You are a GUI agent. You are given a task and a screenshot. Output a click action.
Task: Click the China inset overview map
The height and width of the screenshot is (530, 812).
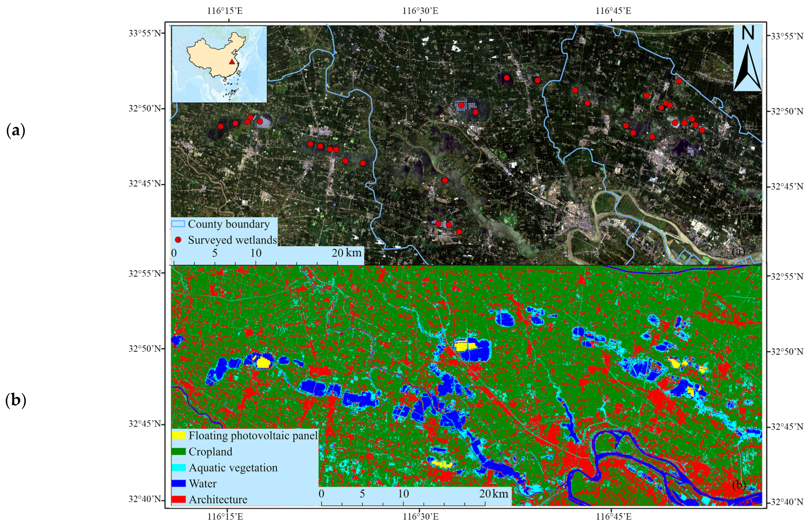[x=219, y=64]
